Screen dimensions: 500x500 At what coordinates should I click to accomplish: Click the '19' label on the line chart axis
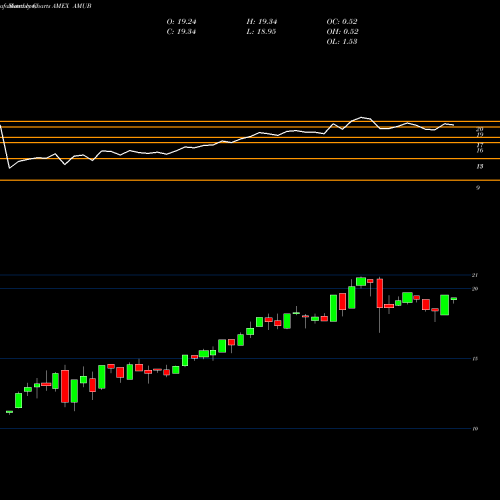tap(480, 135)
